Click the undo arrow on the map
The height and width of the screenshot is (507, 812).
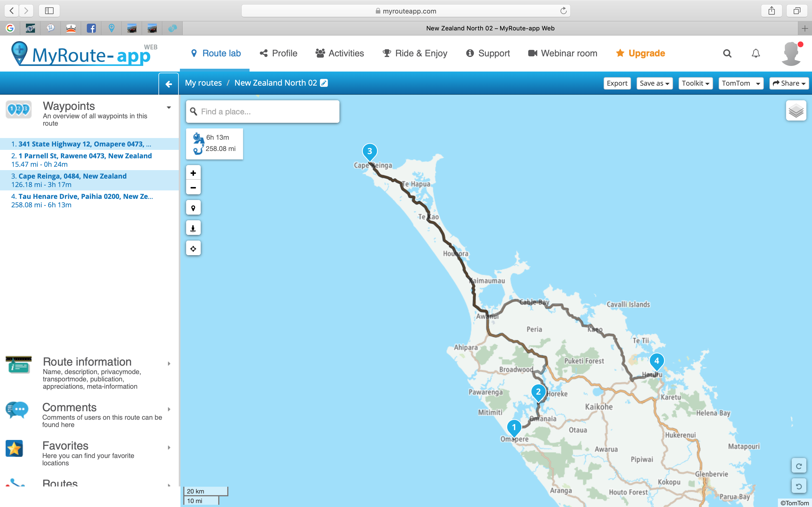(798, 486)
